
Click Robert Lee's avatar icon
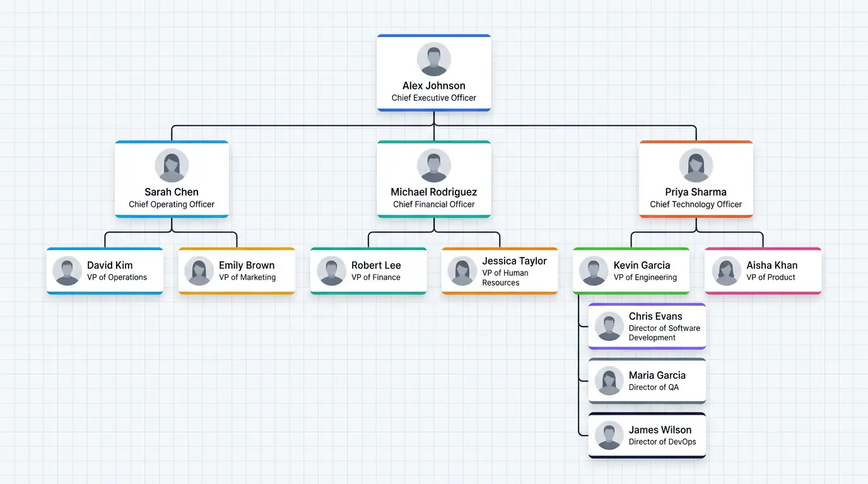331,271
